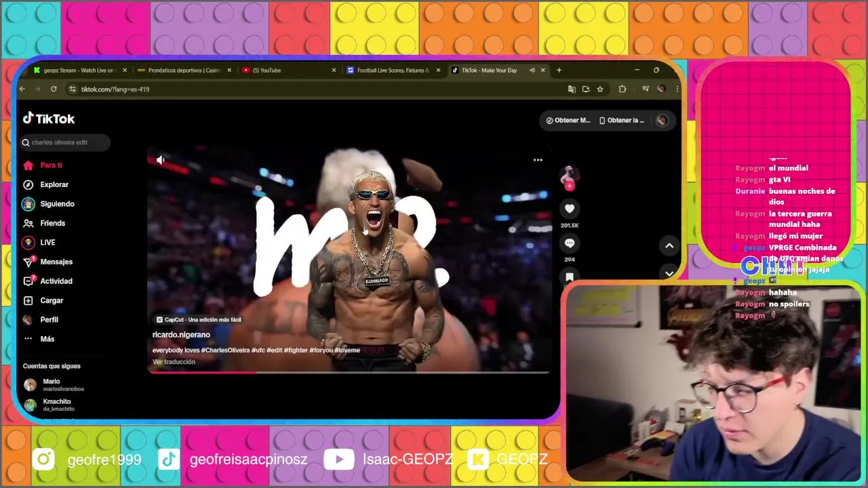This screenshot has height=488, width=868.
Task: Open TikTok profile avatar at top right
Action: click(662, 121)
